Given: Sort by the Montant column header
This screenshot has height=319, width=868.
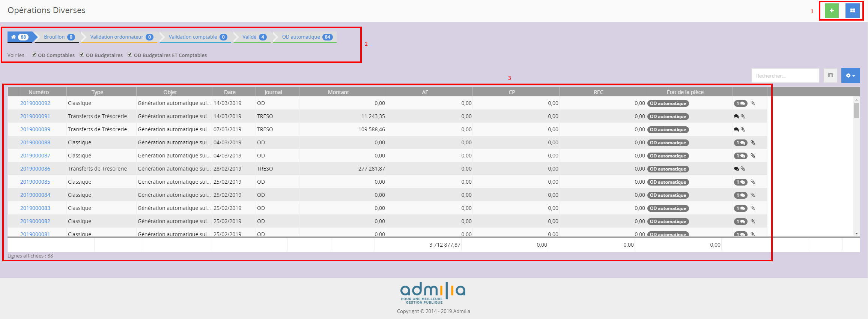Looking at the screenshot, I should coord(338,92).
